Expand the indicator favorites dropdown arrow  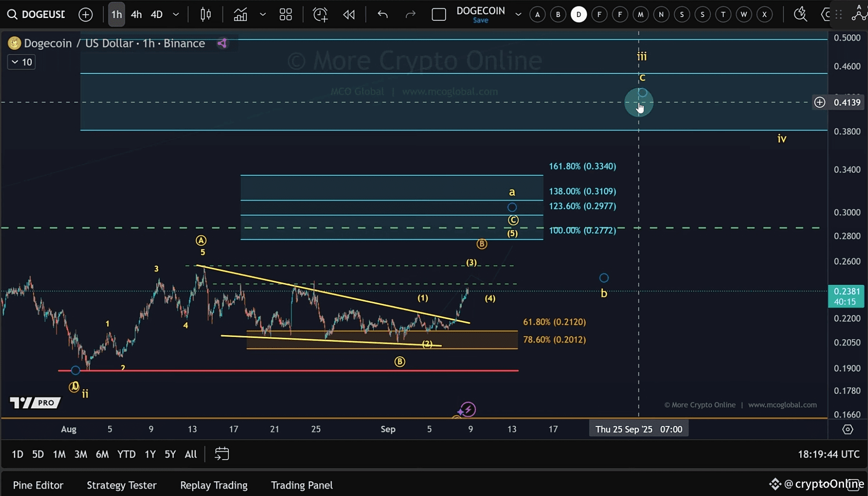[x=263, y=14]
